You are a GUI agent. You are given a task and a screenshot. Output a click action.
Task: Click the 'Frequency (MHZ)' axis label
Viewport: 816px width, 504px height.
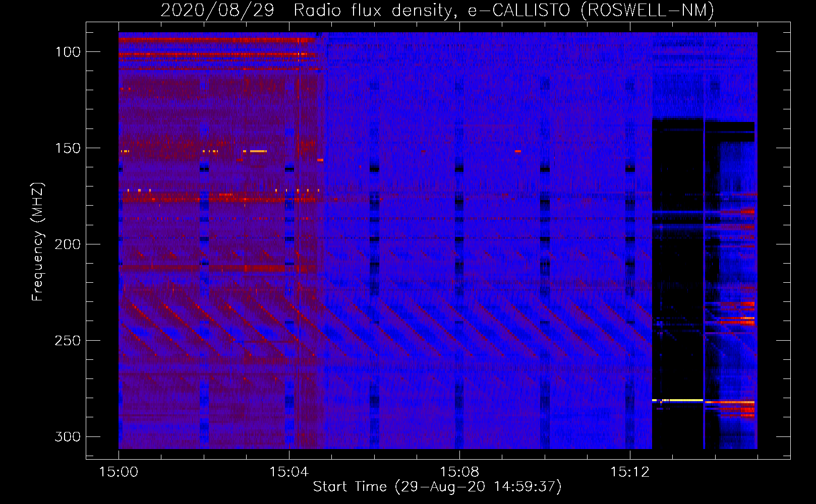click(38, 241)
